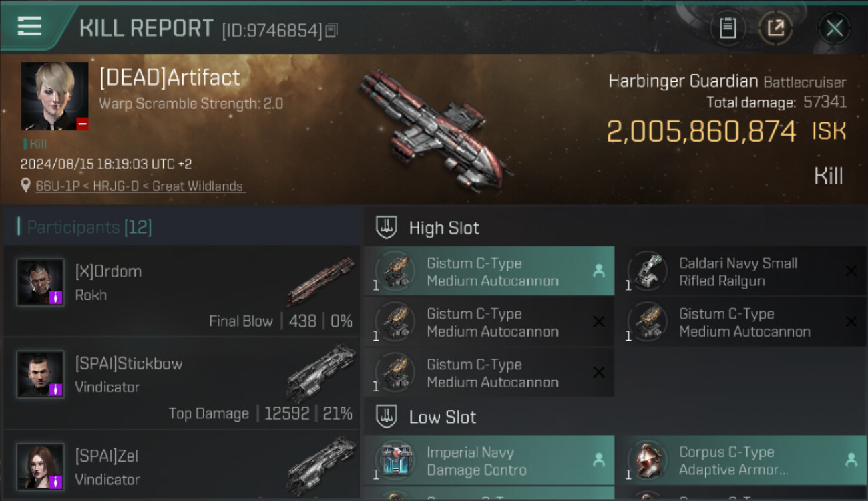This screenshot has width=868, height=501.
Task: Copy the kill report ID icon
Action: (x=332, y=30)
